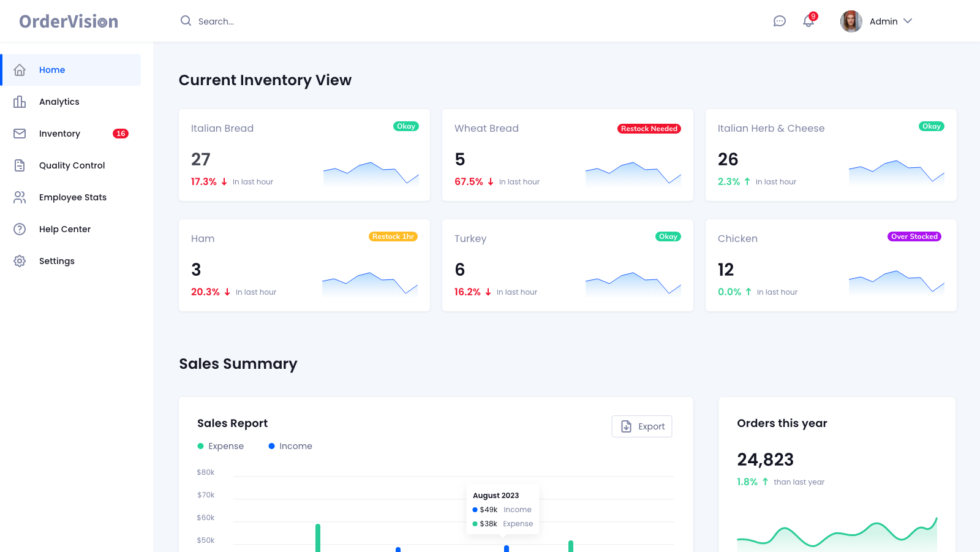Click the 0.0% change value

[729, 292]
